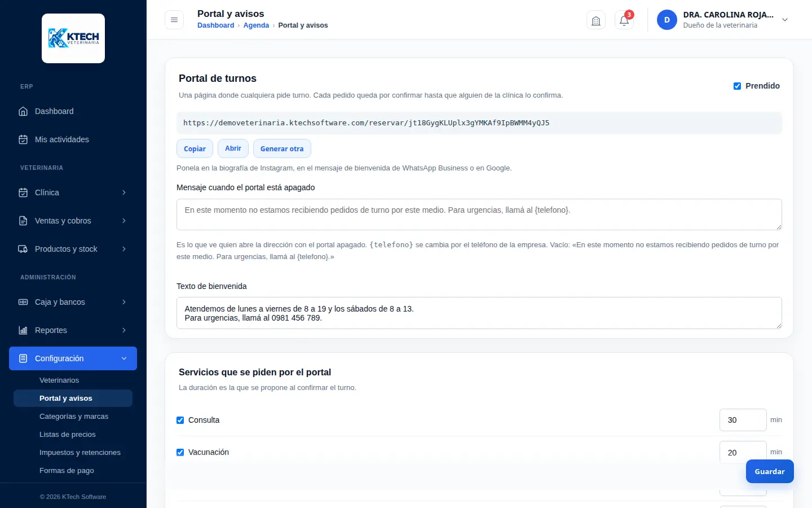
Task: Click the Mis actividades calendar icon
Action: (x=23, y=139)
